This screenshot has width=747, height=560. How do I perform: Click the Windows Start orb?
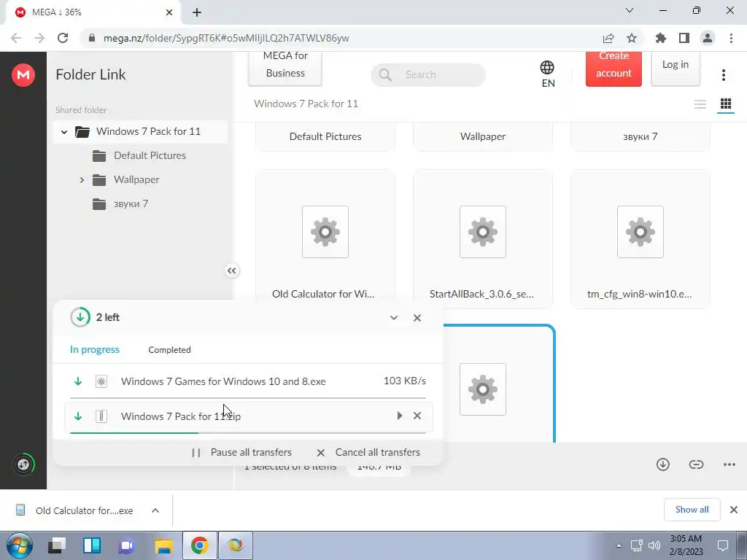pos(20,545)
